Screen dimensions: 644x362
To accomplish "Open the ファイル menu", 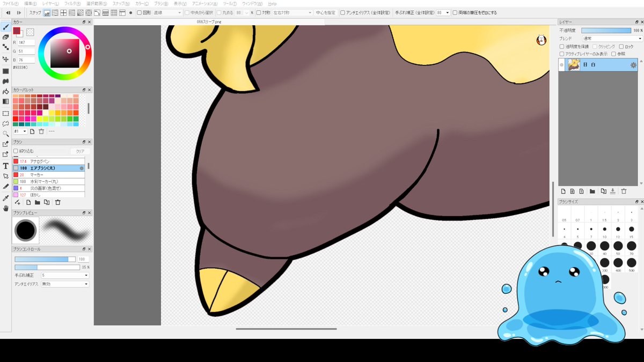I will (11, 3).
